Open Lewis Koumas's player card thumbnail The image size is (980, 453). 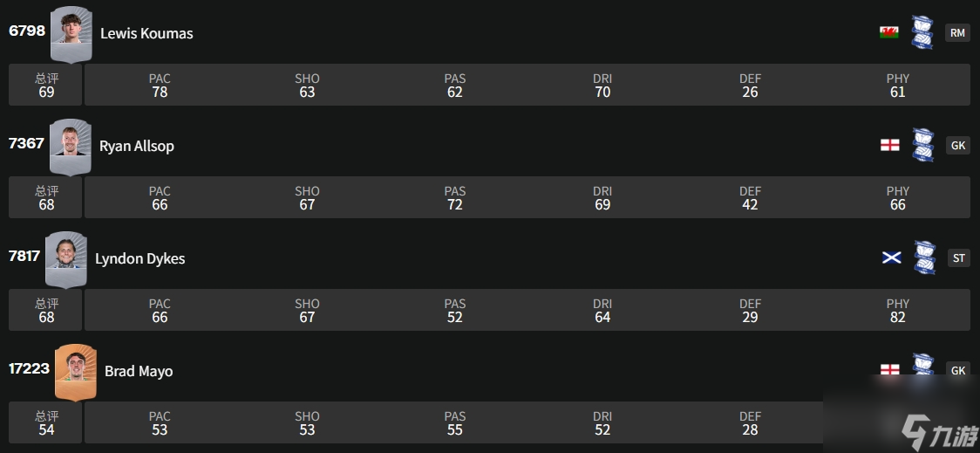pos(71,33)
